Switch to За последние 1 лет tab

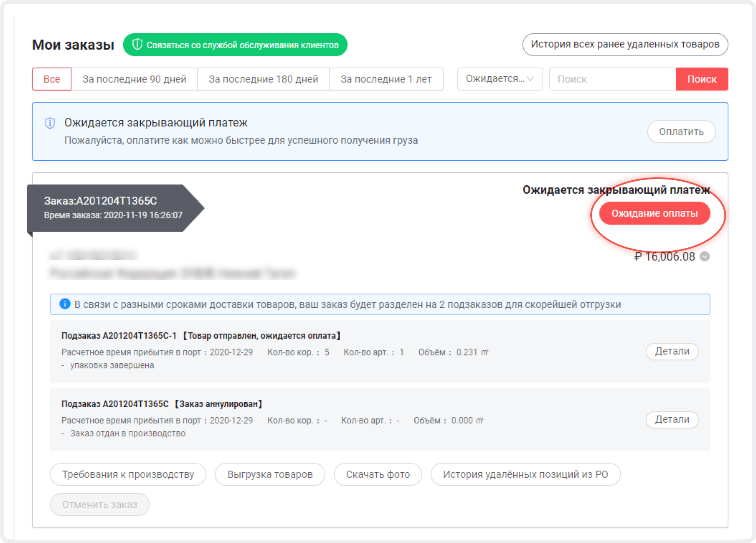(x=386, y=79)
